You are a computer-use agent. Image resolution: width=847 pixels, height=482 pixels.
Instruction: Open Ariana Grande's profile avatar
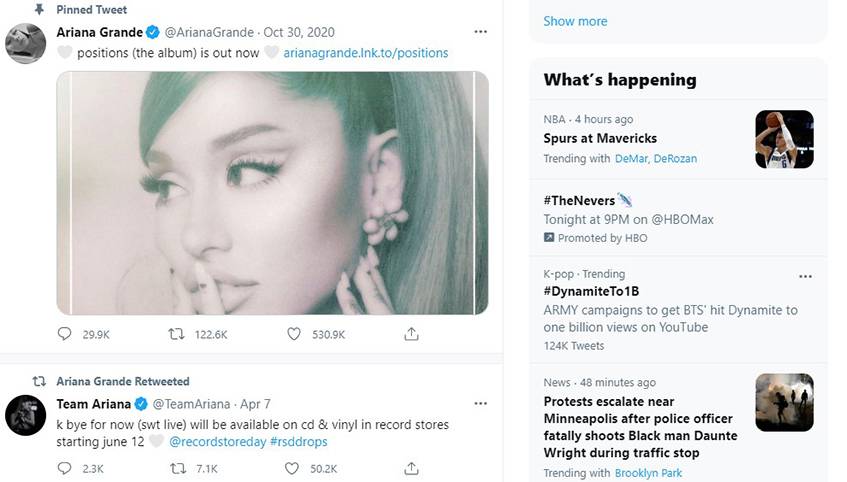click(x=25, y=44)
